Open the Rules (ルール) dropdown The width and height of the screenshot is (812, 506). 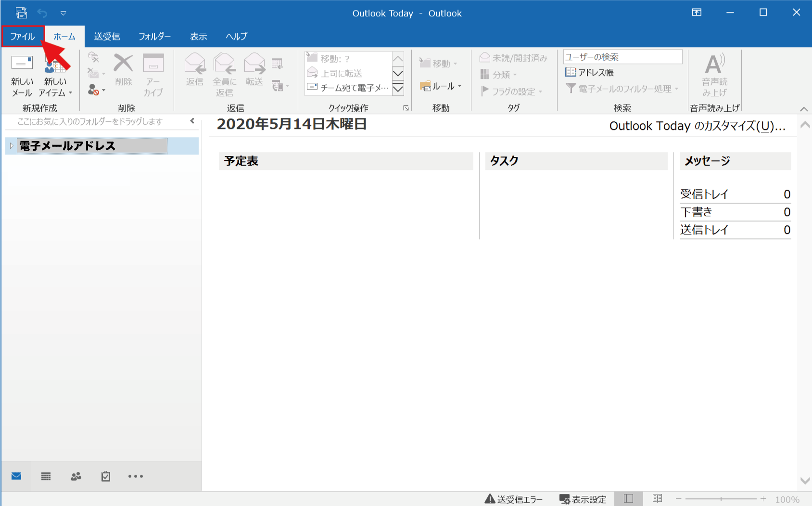click(x=441, y=86)
